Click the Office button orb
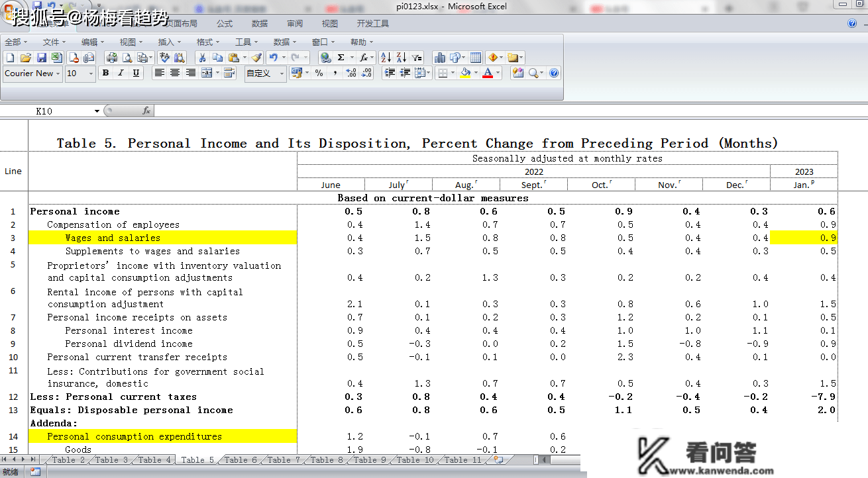868x478 pixels. tap(11, 11)
